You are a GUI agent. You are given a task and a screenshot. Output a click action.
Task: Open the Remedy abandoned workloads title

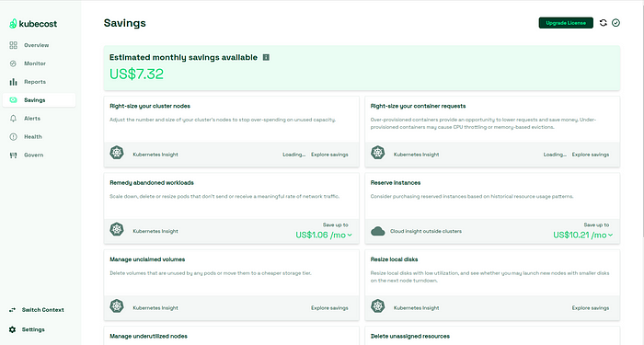152,183
